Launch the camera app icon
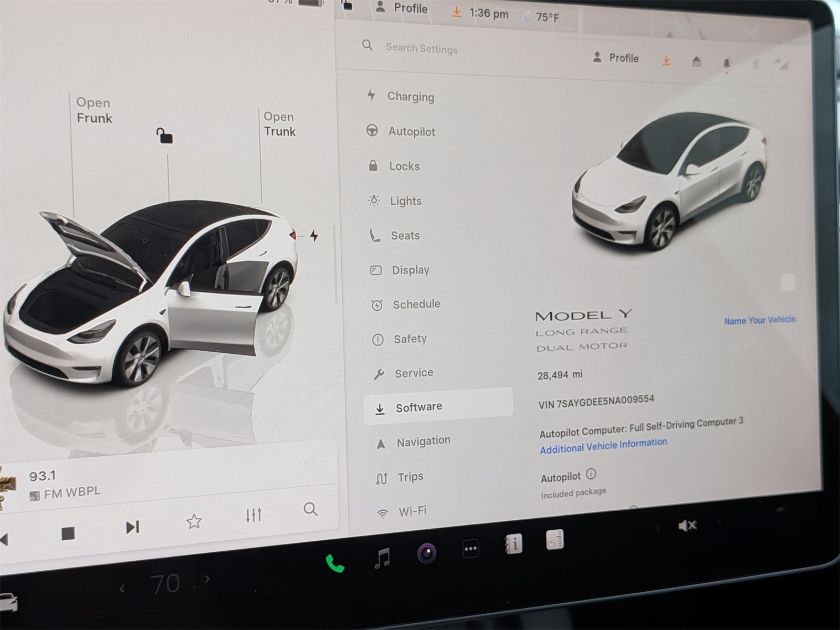The image size is (840, 630). click(x=426, y=553)
